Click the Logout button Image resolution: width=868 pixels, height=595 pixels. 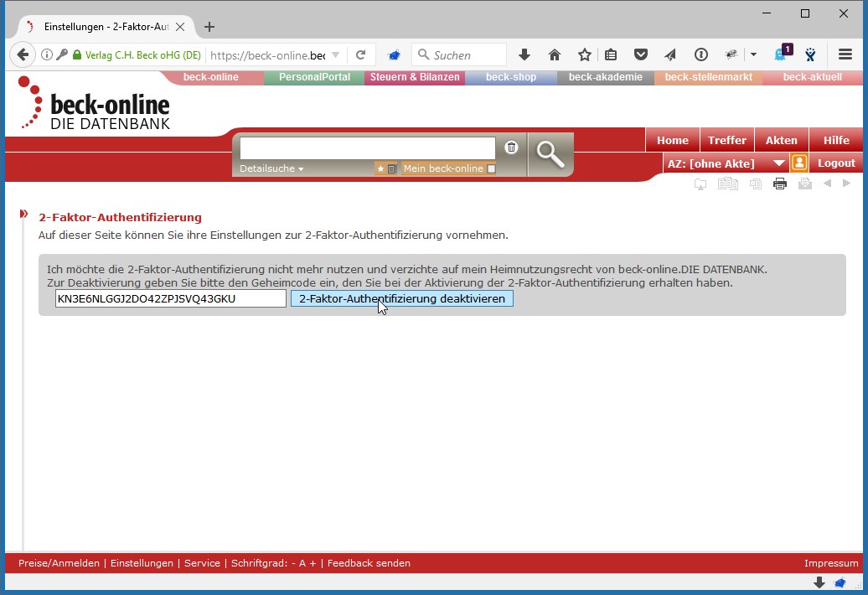(x=836, y=163)
